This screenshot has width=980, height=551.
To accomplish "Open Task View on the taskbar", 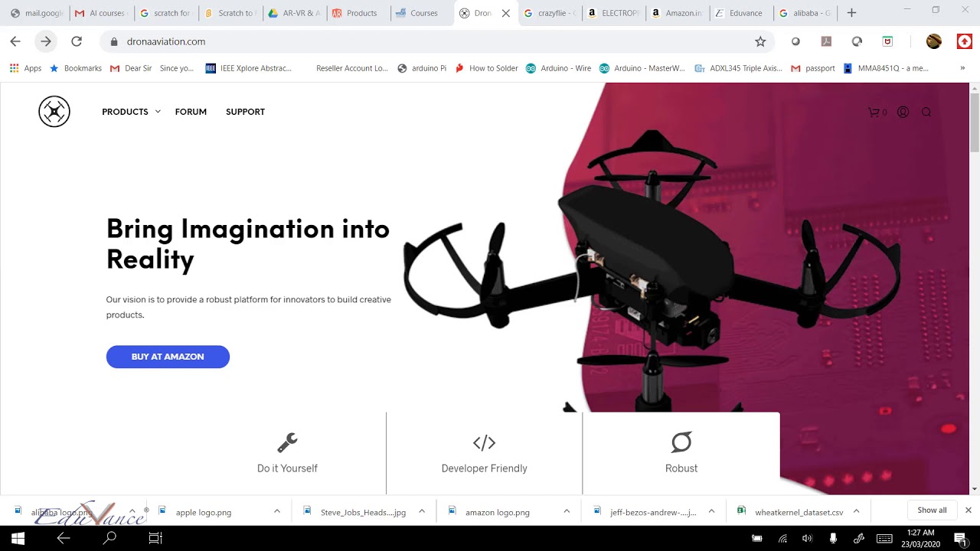I will point(155,538).
